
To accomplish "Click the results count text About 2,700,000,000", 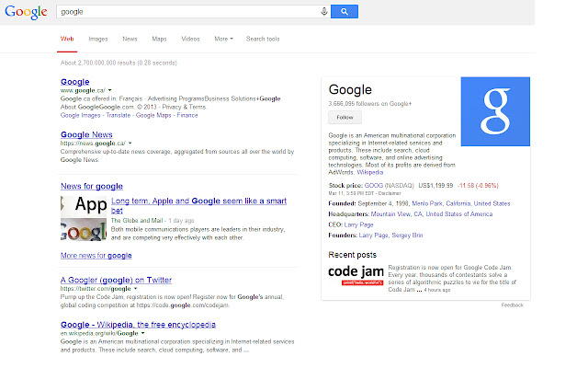I will click(x=119, y=63).
